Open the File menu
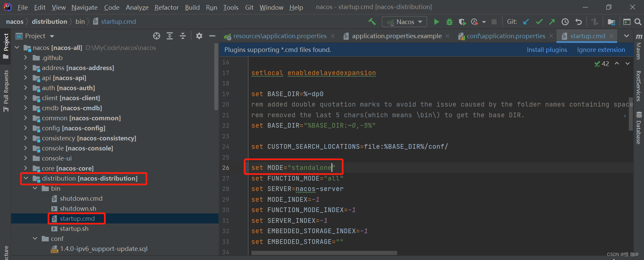644x260 pixels. [22, 7]
